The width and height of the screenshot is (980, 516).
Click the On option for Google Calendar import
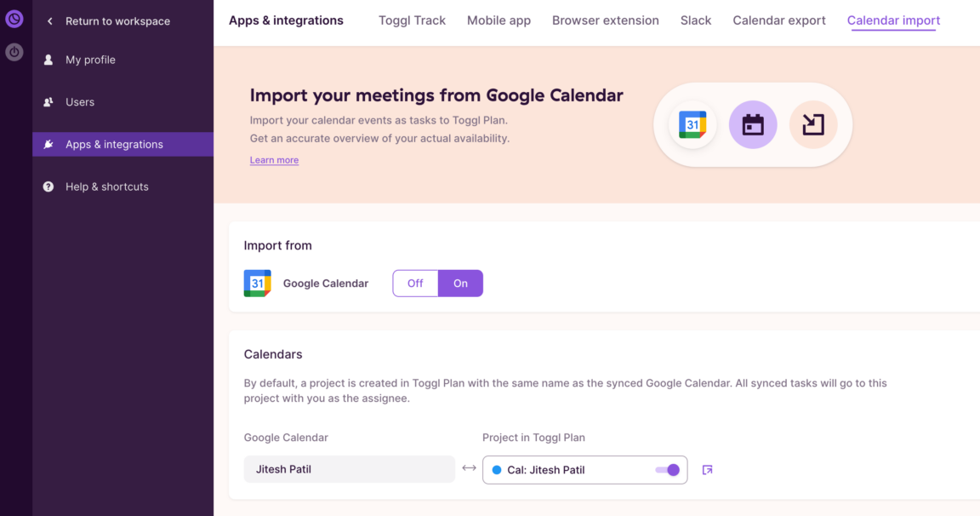click(x=460, y=283)
